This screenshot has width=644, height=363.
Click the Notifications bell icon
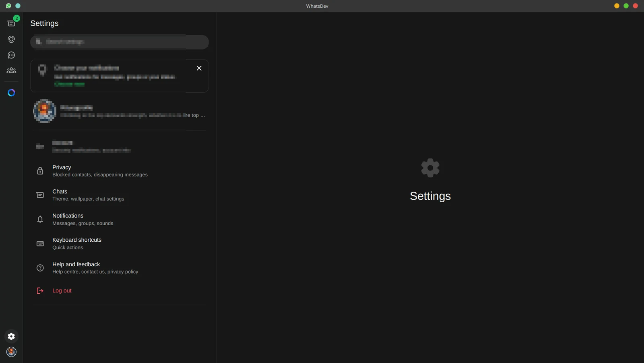40,219
